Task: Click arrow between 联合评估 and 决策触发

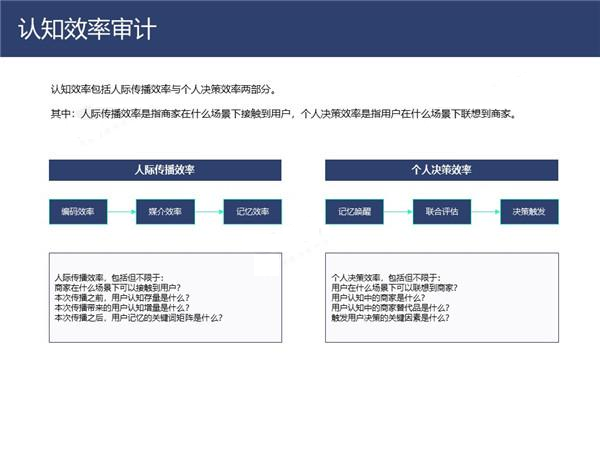Action: pyautogui.click(x=485, y=212)
